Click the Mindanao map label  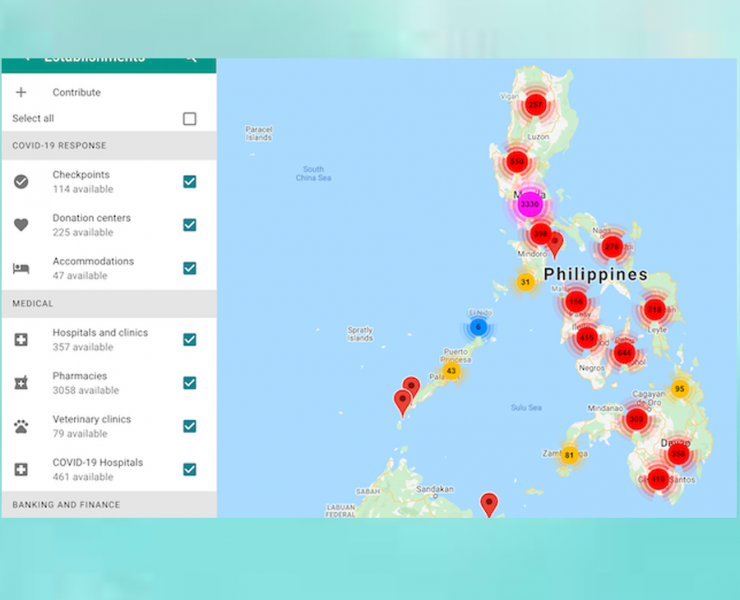605,407
